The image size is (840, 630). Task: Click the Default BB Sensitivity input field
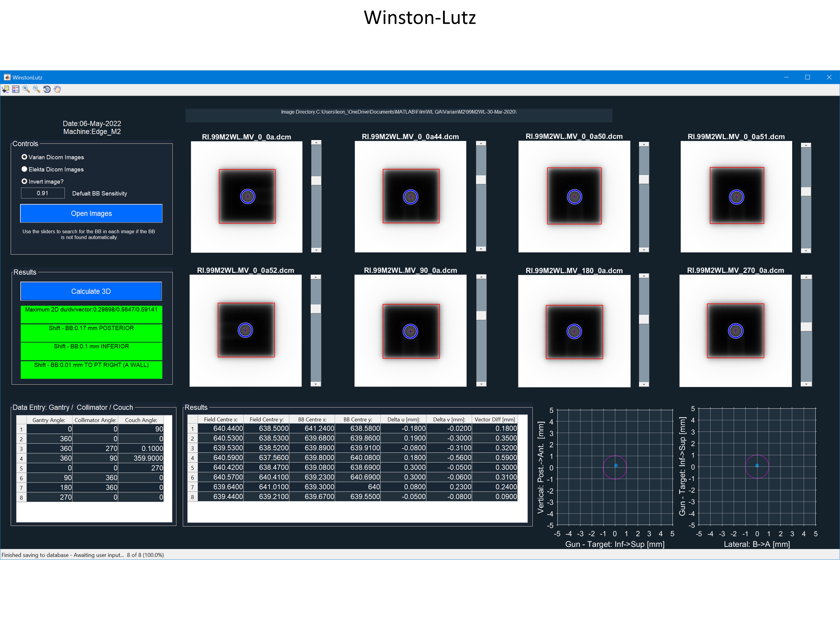(x=43, y=193)
